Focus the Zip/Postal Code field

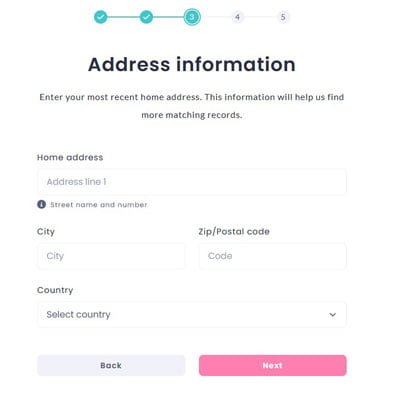pos(273,256)
